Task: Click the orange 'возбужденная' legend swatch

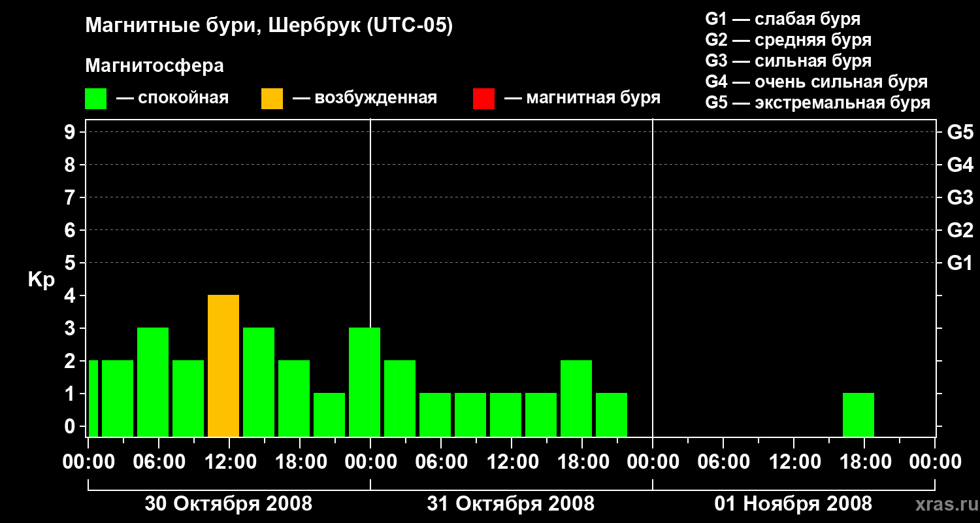Action: 272,99
